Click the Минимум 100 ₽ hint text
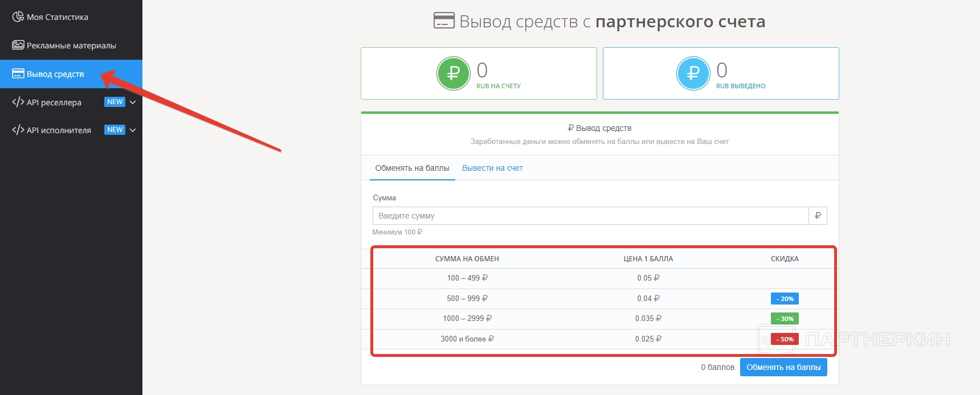This screenshot has height=395, width=980. tap(397, 232)
